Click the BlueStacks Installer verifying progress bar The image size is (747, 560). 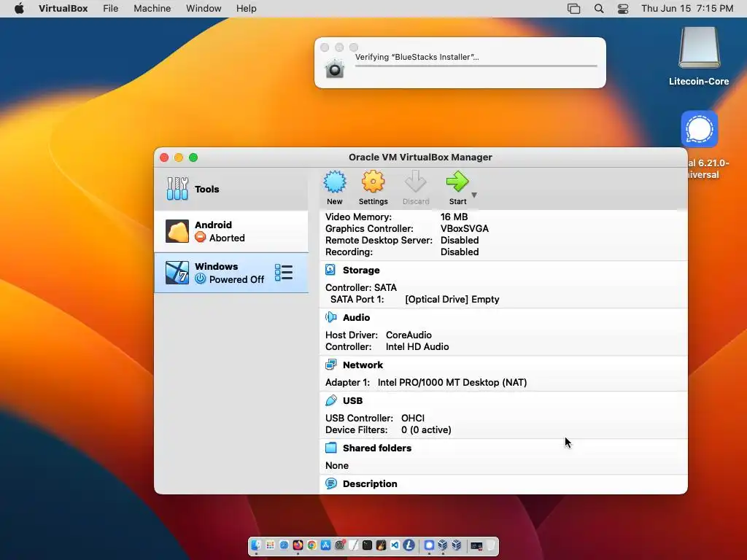[x=476, y=66]
